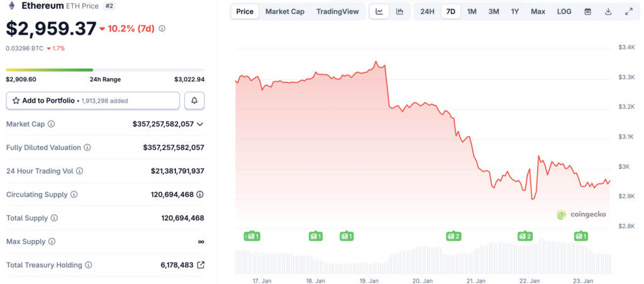
Task: Download chart data icon
Action: coord(608,11)
